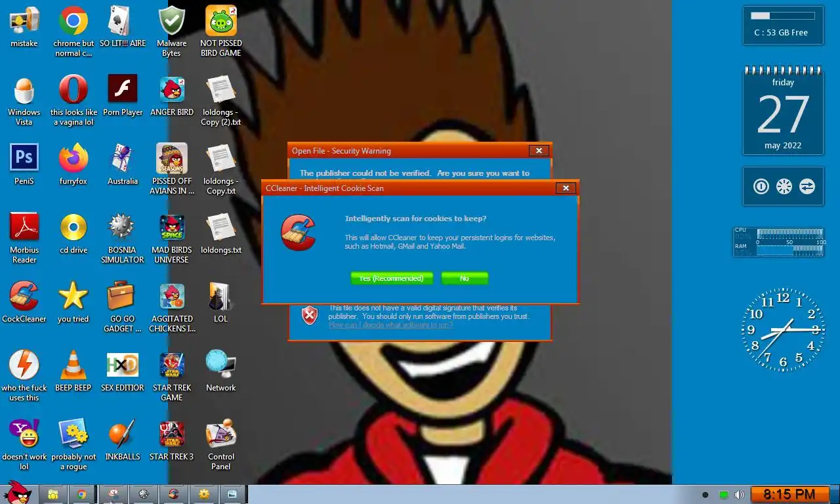The width and height of the screenshot is (840, 504).
Task: Select the Angry Birds Seasons desktop icon
Action: pyautogui.click(x=172, y=169)
